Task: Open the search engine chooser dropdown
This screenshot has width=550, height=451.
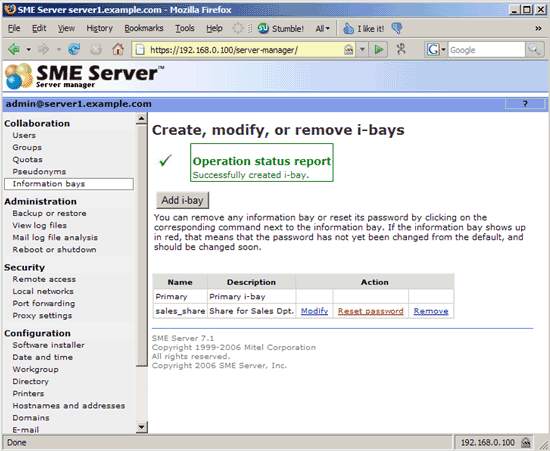Action: click(443, 49)
